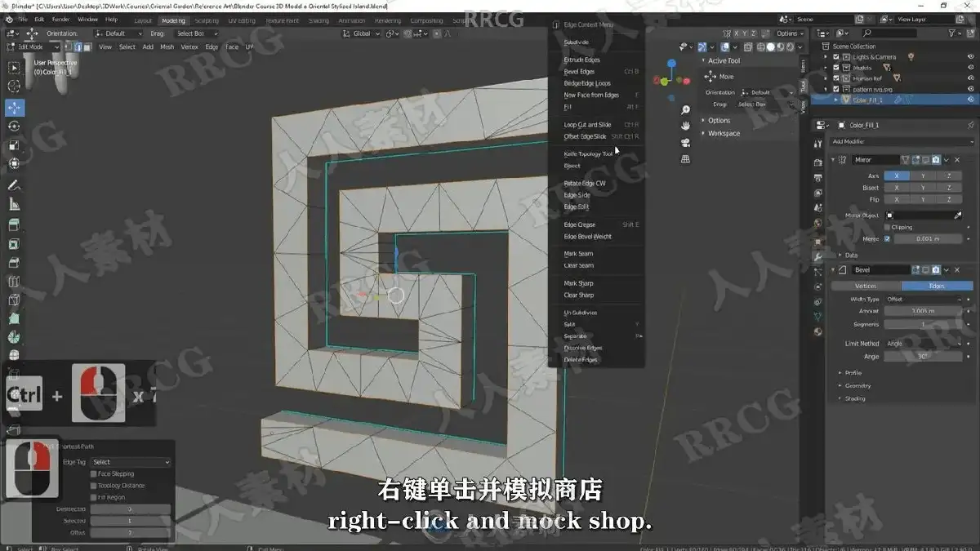Screen dimensions: 980x551
Task: Switch to edge select mode
Action: tap(78, 47)
